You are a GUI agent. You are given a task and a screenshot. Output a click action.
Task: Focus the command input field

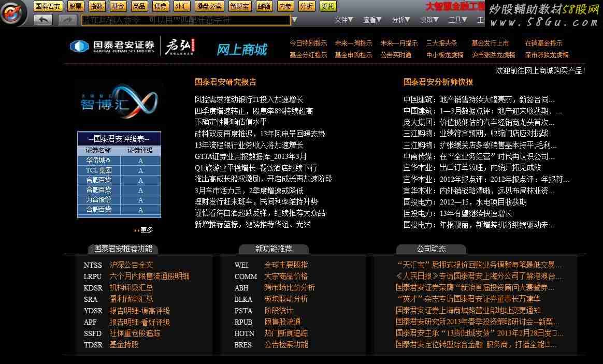(186, 20)
